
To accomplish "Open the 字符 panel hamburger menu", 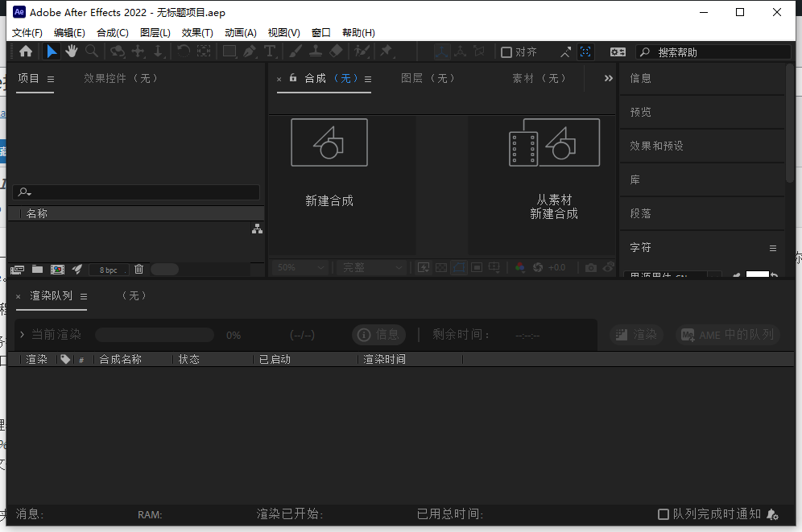I will coord(773,248).
